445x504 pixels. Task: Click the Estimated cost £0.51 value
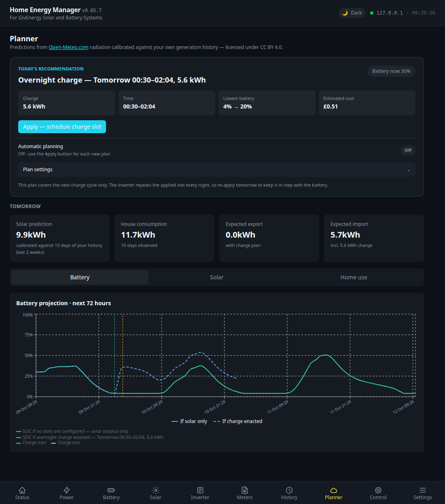pyautogui.click(x=331, y=106)
